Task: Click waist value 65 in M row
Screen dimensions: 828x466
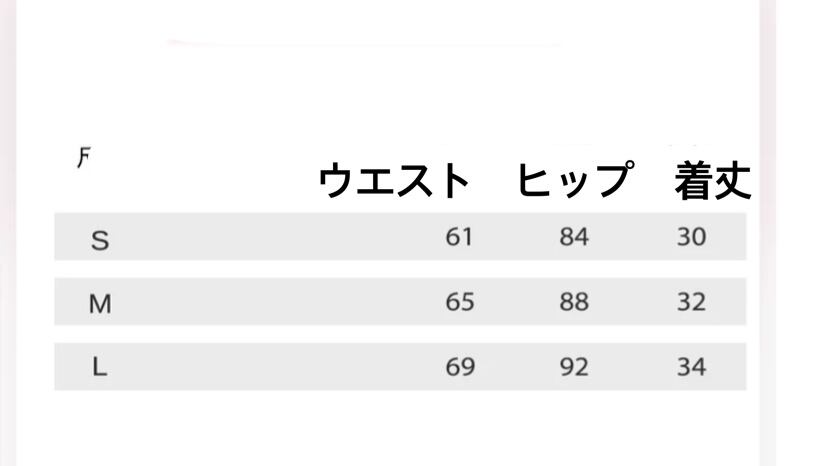Action: point(459,302)
